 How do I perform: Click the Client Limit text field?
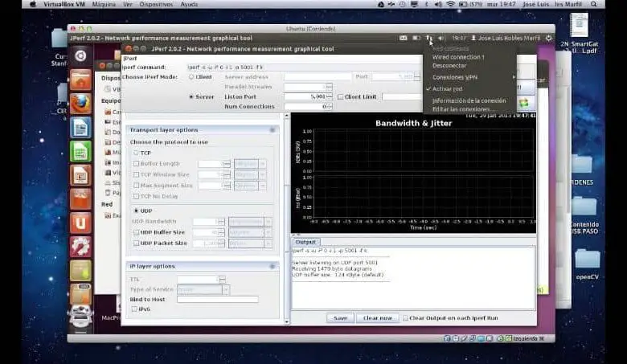(x=402, y=96)
